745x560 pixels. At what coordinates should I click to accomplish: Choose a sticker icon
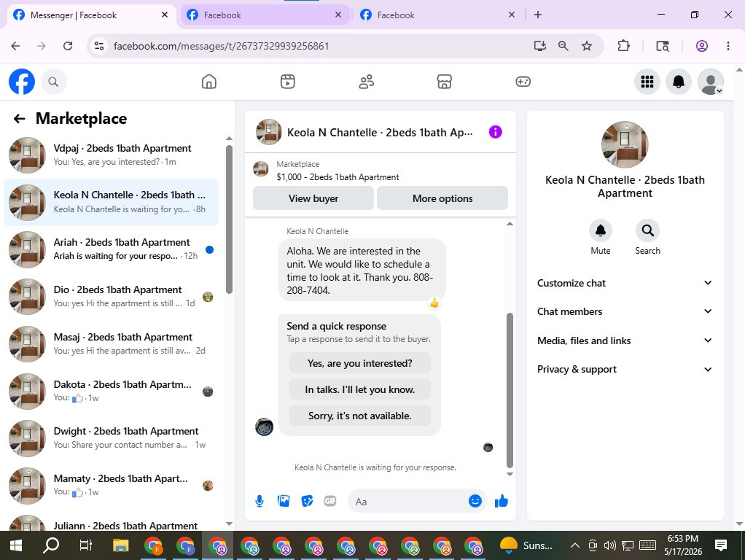tap(307, 501)
